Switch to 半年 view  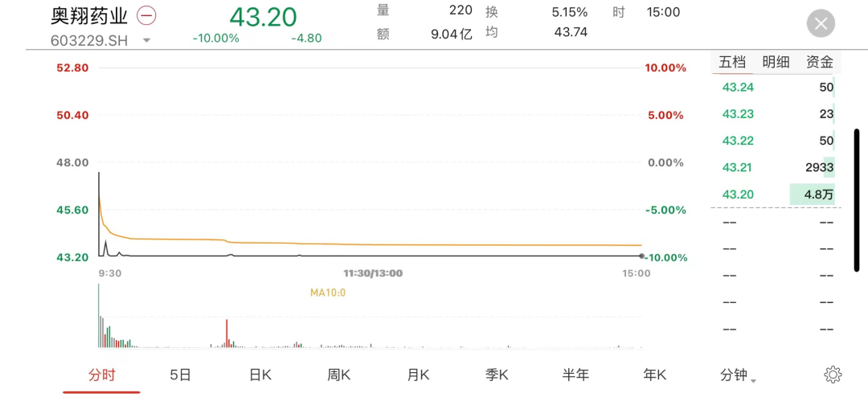pyautogui.click(x=575, y=374)
